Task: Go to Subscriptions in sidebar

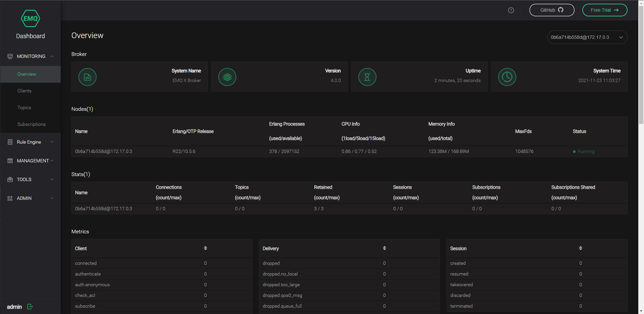Action: coord(32,124)
